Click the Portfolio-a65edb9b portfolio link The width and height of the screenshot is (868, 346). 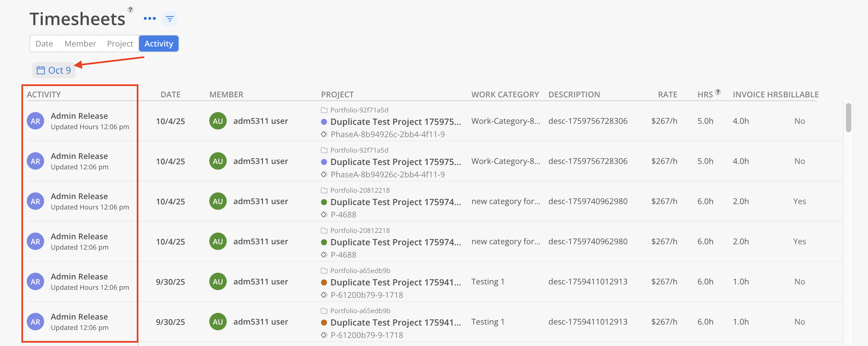click(360, 271)
